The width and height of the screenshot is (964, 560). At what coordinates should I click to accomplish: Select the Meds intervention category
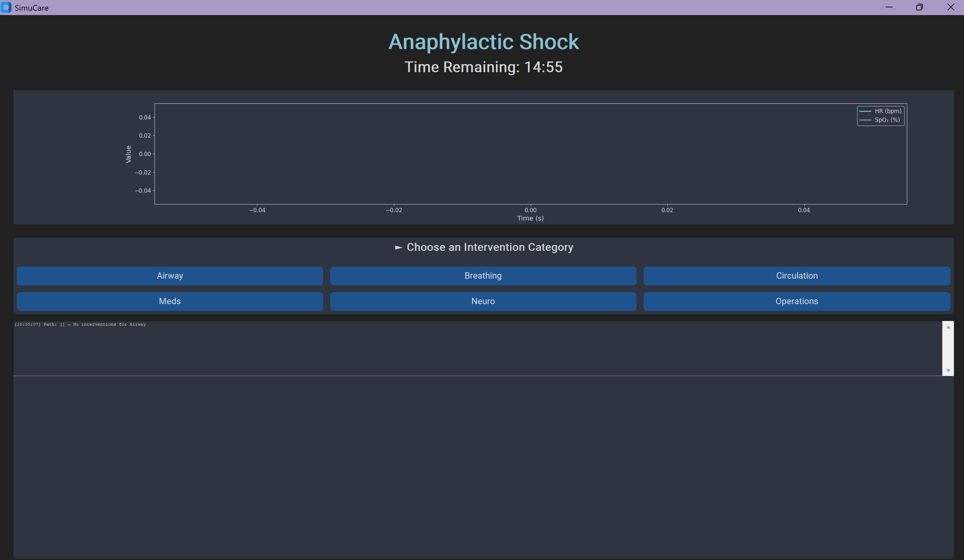(170, 301)
